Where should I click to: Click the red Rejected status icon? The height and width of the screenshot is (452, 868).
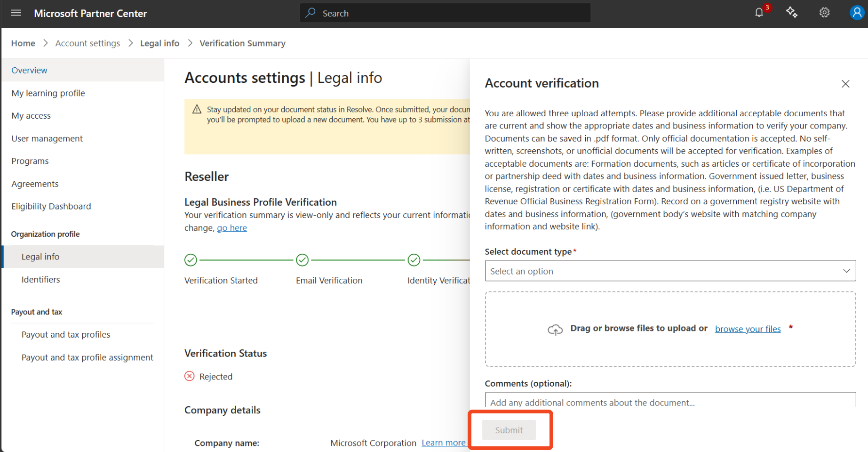(x=190, y=376)
